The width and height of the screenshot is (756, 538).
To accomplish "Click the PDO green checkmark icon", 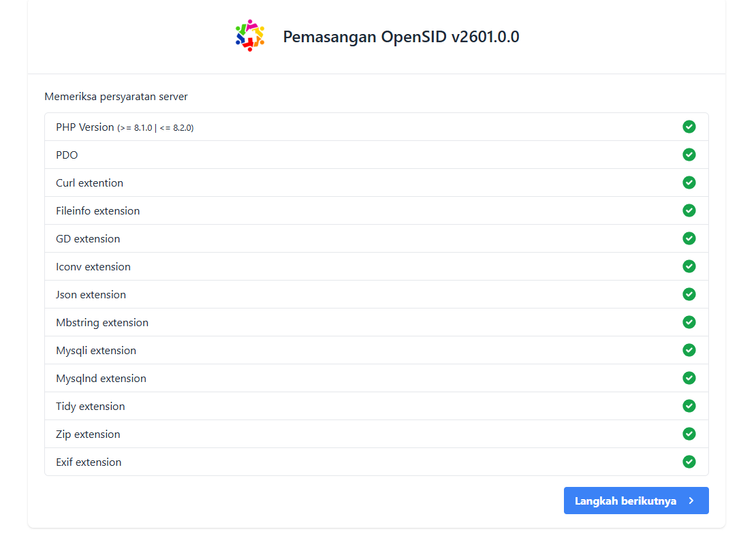I will tap(689, 155).
